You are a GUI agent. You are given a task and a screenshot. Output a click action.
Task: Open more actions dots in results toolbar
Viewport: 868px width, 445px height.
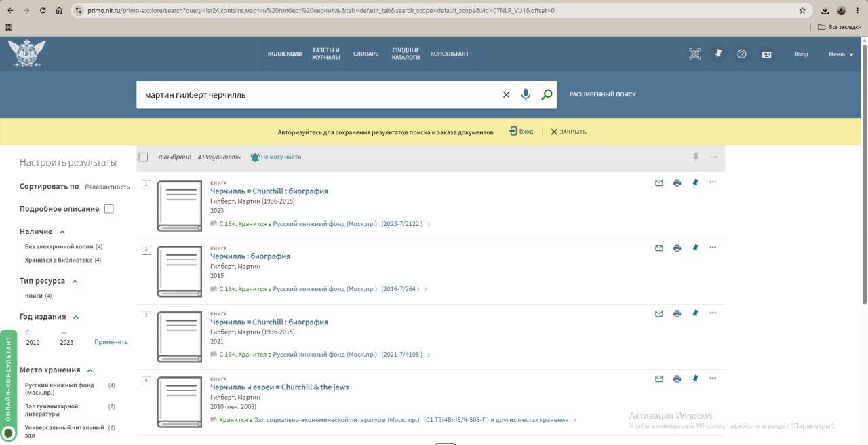[x=714, y=157]
